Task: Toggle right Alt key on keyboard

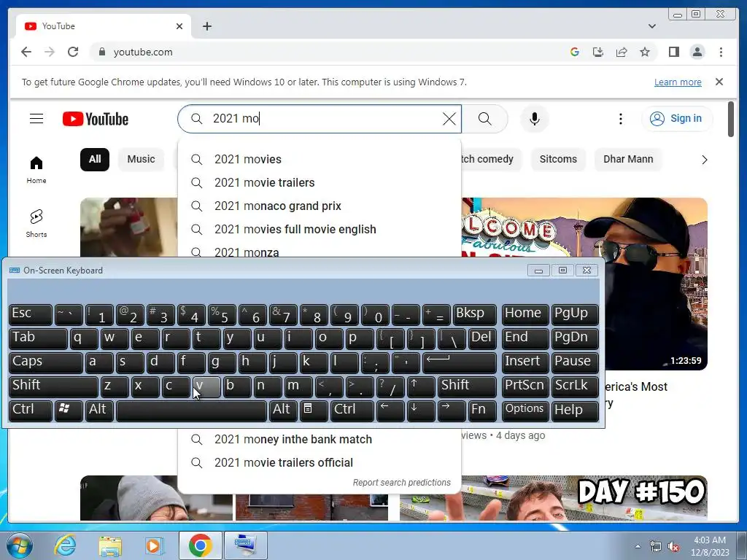Action: 284,410
